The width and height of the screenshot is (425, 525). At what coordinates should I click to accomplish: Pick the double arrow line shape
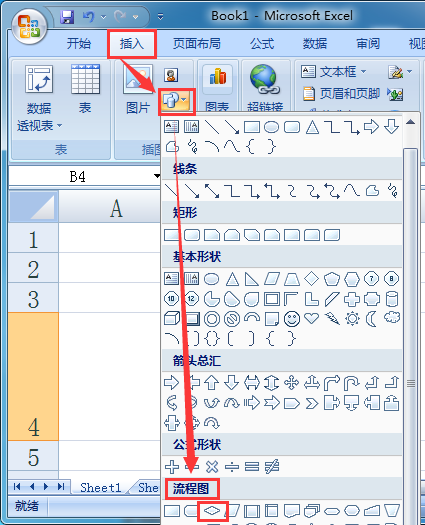[x=212, y=191]
